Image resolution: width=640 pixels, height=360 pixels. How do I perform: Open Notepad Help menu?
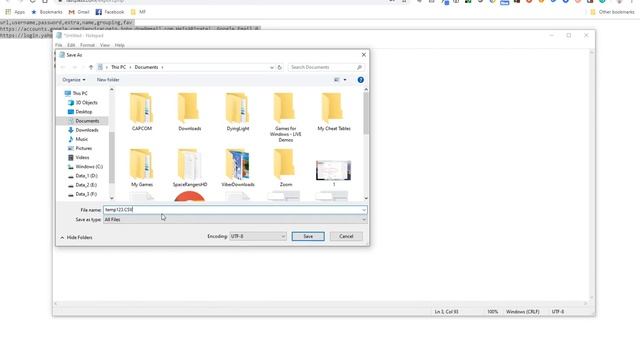pyautogui.click(x=120, y=45)
